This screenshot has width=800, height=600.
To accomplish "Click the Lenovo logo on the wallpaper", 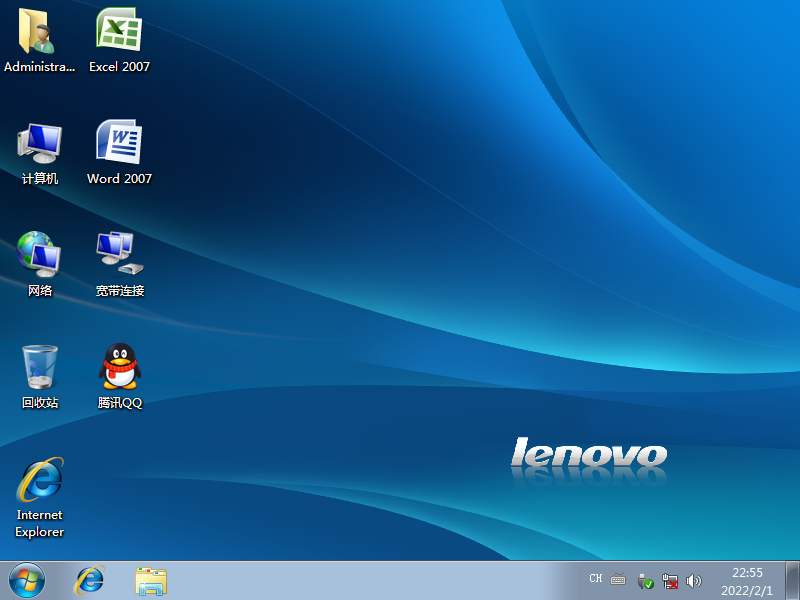I will click(588, 455).
